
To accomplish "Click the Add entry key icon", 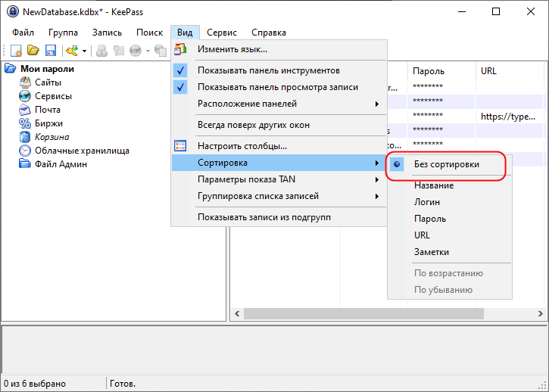I will tap(72, 51).
